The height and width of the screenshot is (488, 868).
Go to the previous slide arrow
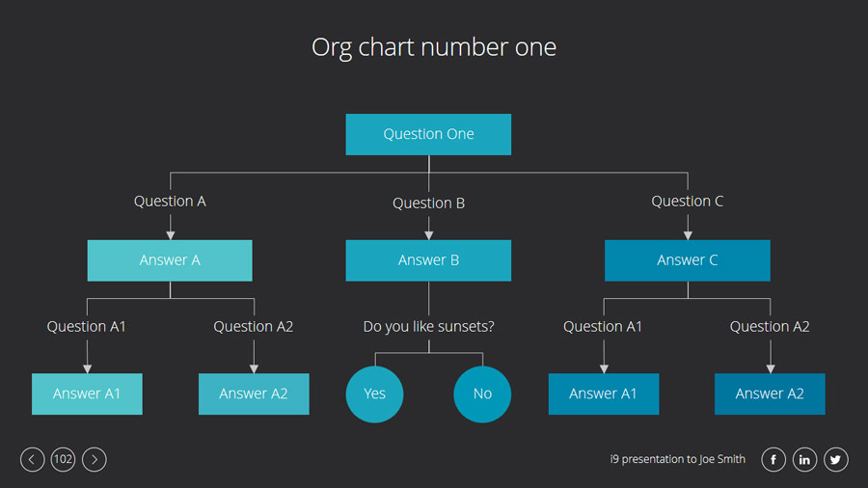point(33,459)
